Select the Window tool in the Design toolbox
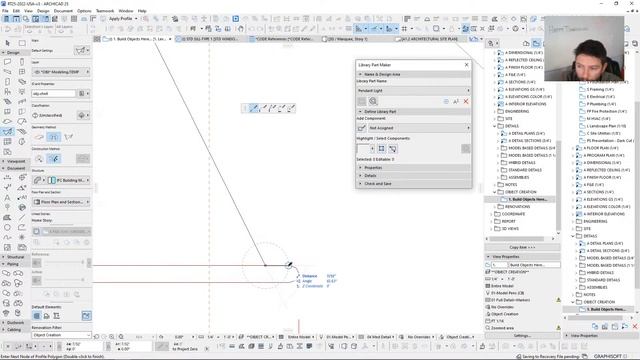640x360 pixels. [x=22, y=72]
